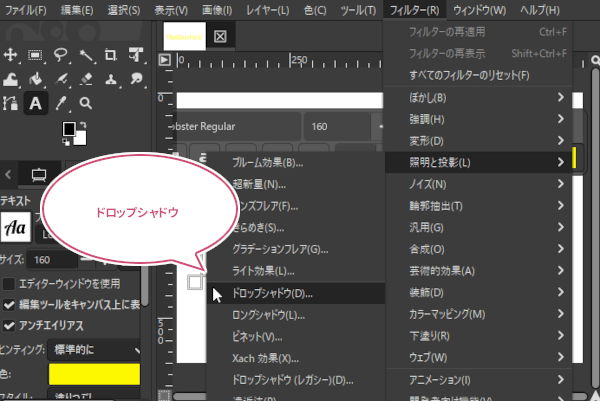This screenshot has width=600, height=401.
Task: Select the Smudge tool
Action: click(136, 79)
